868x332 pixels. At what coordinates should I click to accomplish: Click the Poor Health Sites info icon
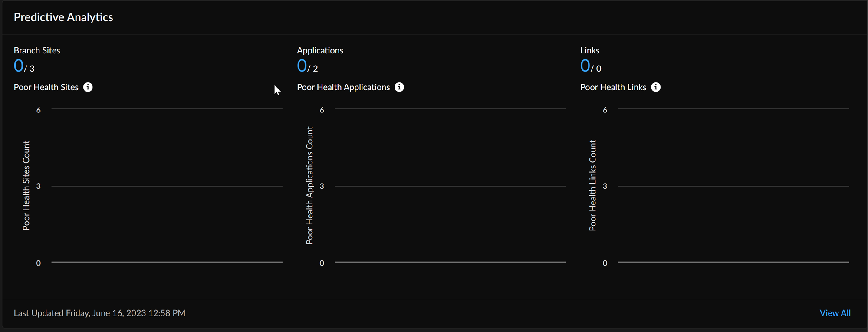(88, 87)
